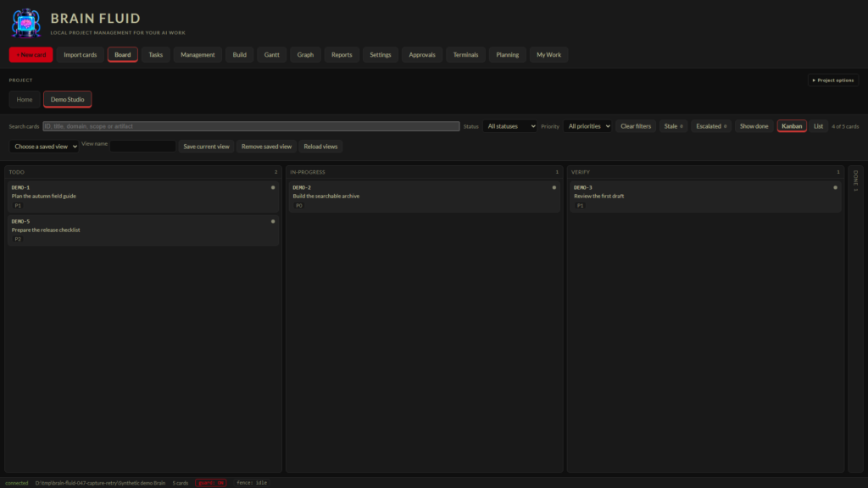Viewport: 868px width, 488px height.
Task: Click the VERIFY column header
Action: coord(705,172)
